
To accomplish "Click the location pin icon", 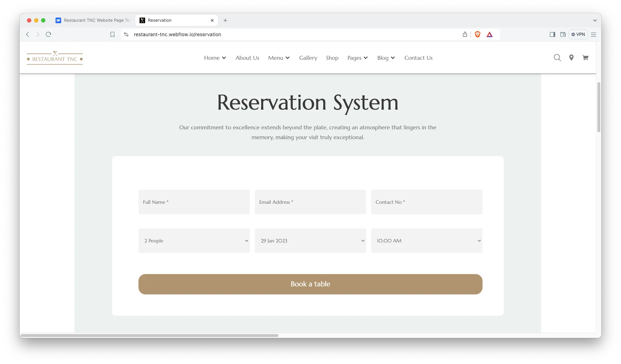I will (571, 58).
